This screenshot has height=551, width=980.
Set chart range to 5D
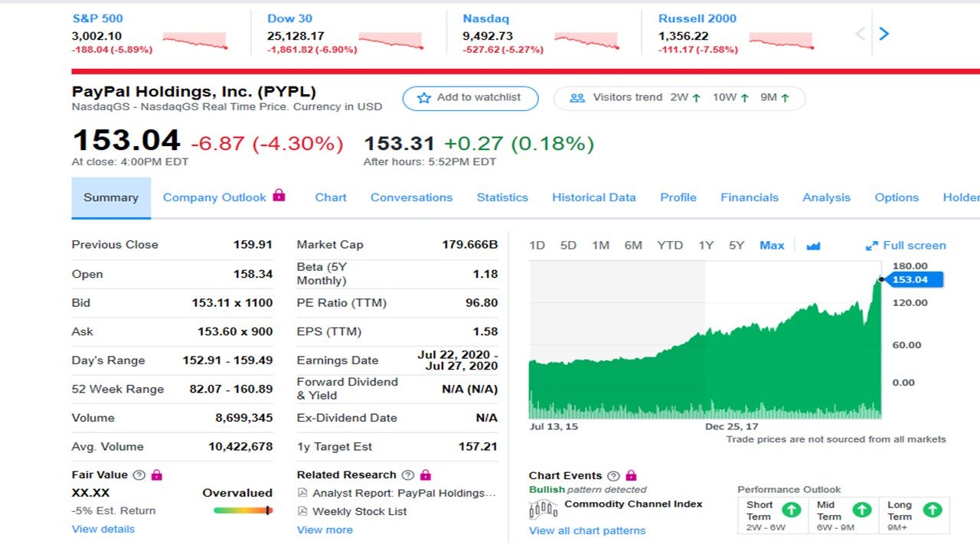coord(568,246)
